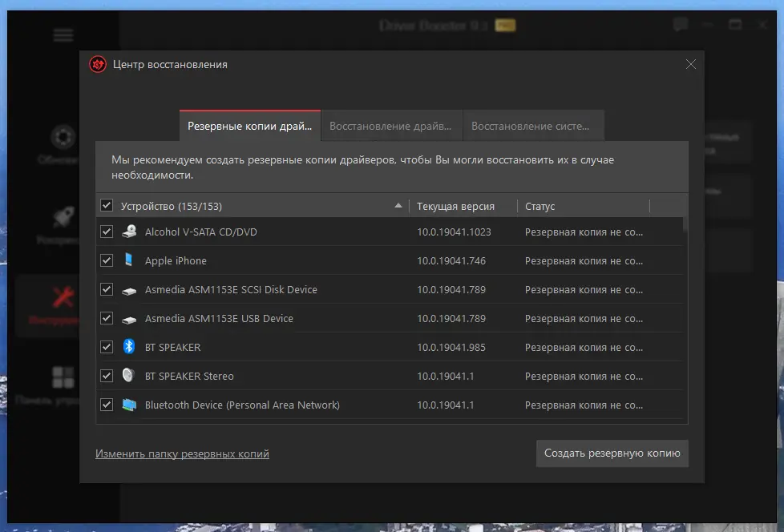Uncheck Asmedia ASM1153E SCSI Disk Device checkbox
784x532 pixels.
[x=107, y=289]
